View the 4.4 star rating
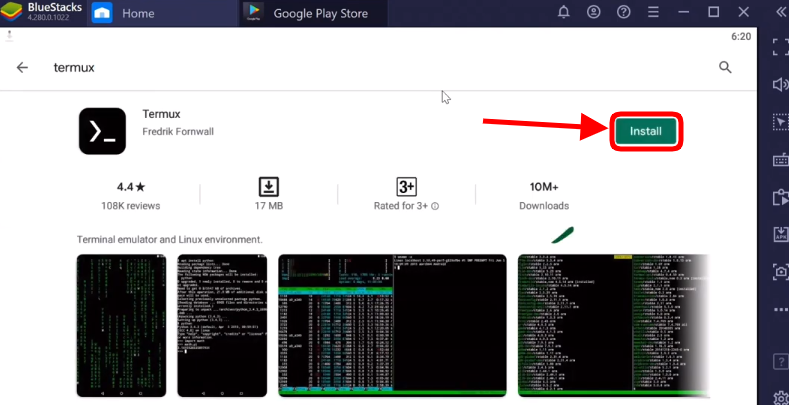This screenshot has height=405, width=789. [131, 187]
